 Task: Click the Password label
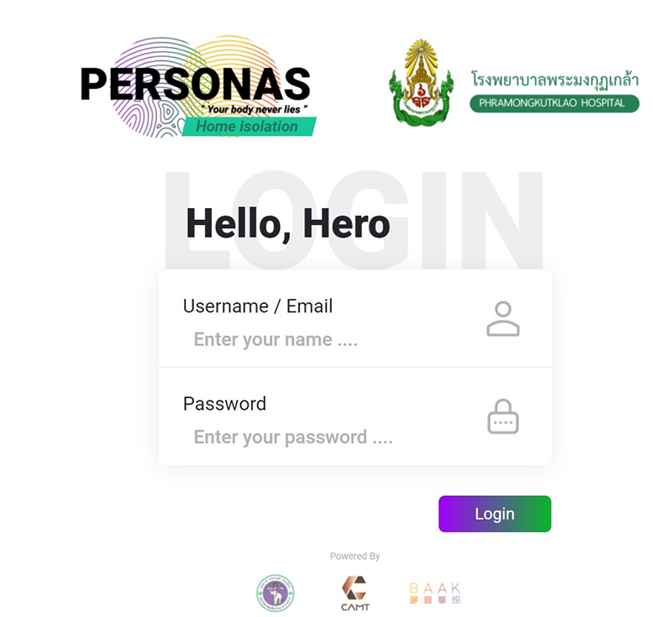224,404
